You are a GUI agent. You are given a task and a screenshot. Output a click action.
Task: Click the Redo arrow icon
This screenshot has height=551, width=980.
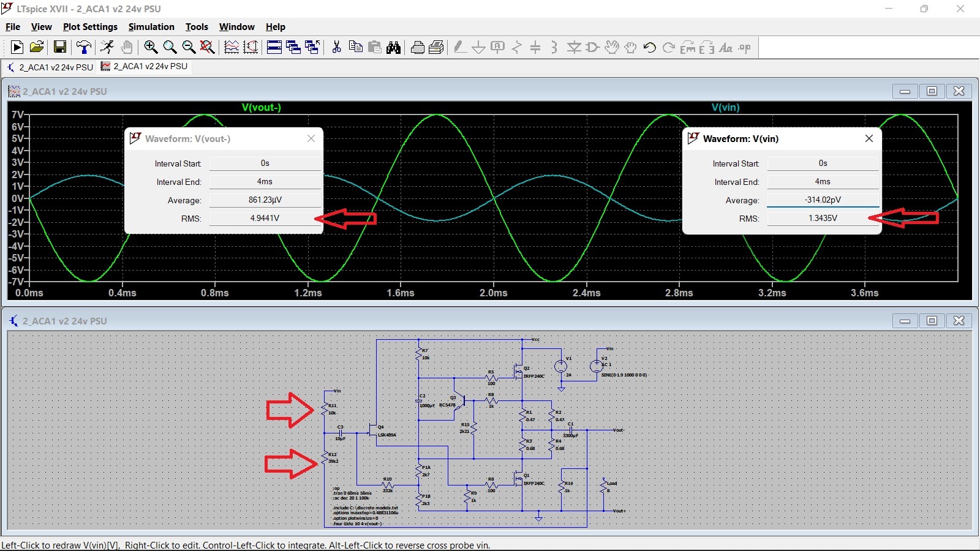pos(669,47)
